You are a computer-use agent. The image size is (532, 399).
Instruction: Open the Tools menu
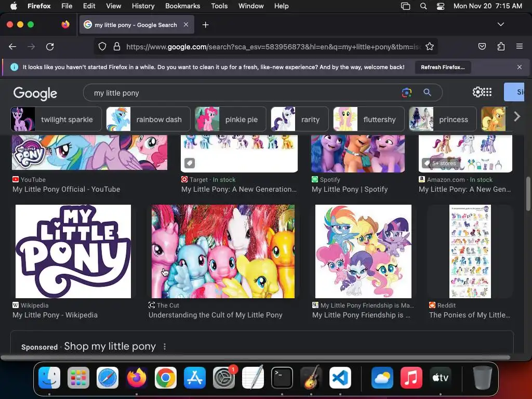tap(219, 6)
